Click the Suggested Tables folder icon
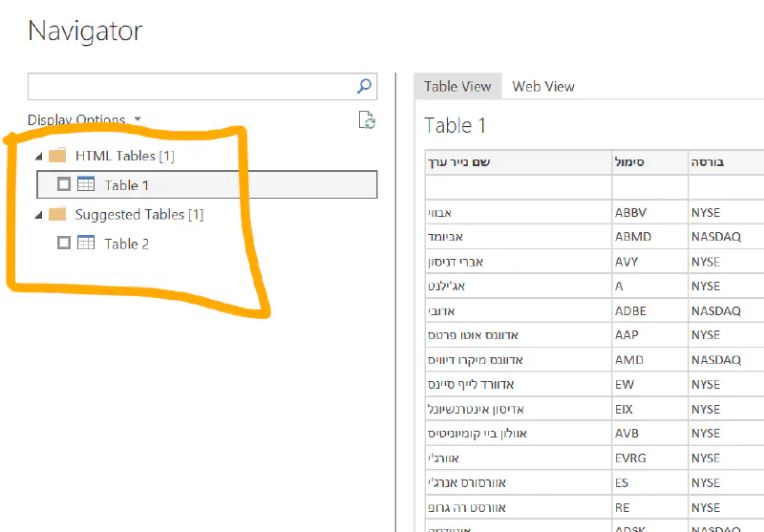764x532 pixels. tap(57, 214)
